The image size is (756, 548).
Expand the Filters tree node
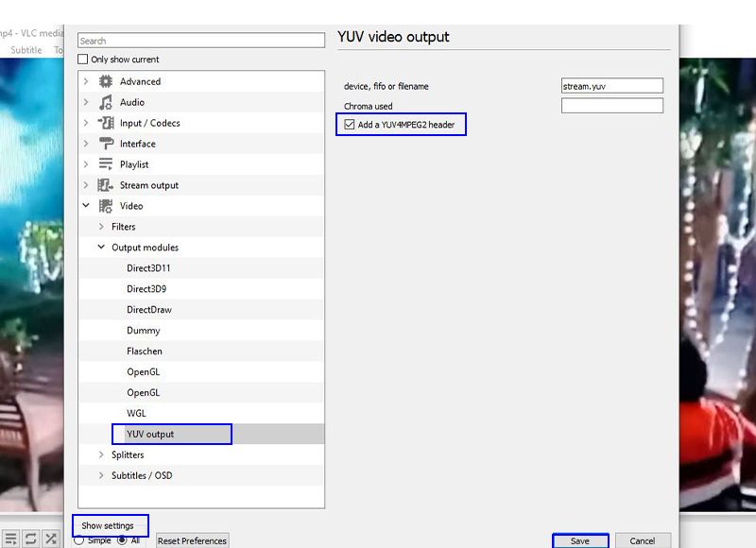tap(102, 227)
